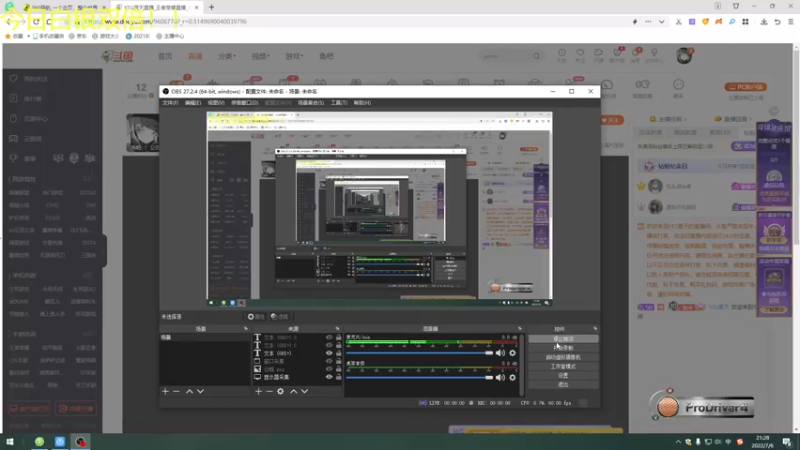Pop out the "控件" dock panel

click(595, 329)
